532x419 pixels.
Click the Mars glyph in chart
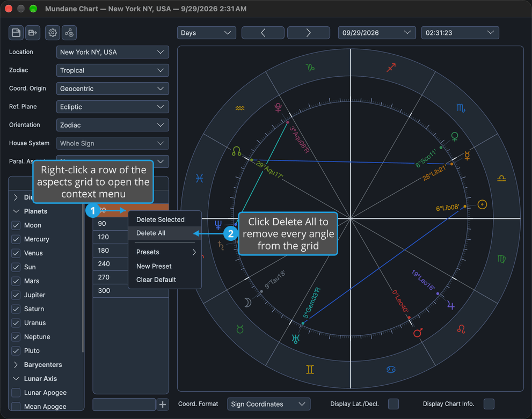pos(418,332)
